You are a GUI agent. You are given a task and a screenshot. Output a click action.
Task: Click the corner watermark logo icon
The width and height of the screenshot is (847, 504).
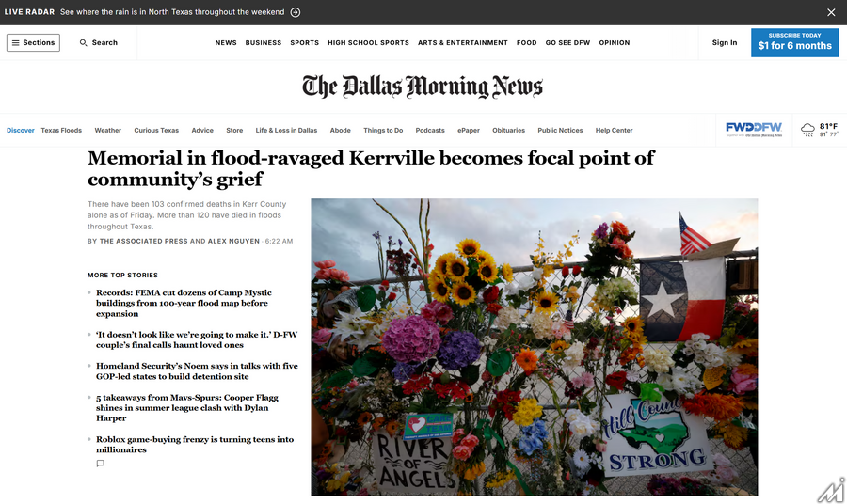pos(832,491)
